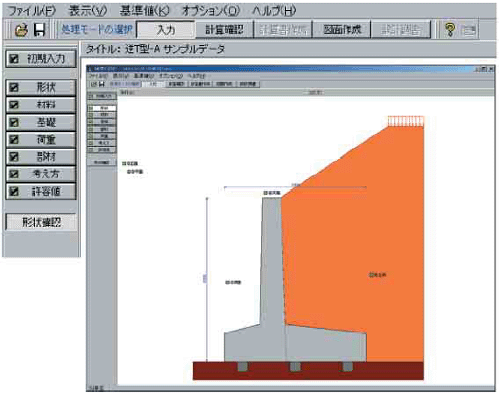Image resolution: width=500 pixels, height=393 pixels.
Task: Open the 許容値 input section
Action: (41, 192)
